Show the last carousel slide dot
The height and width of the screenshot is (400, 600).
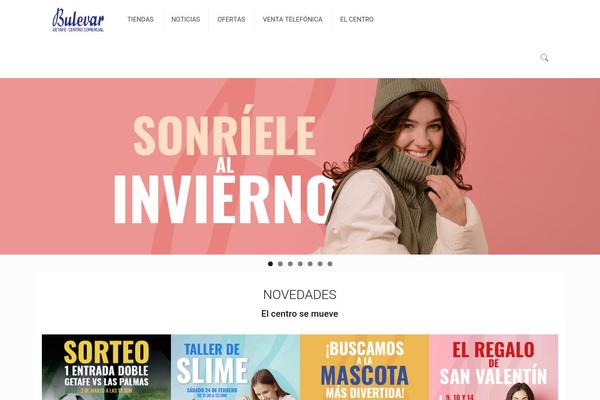click(x=330, y=264)
